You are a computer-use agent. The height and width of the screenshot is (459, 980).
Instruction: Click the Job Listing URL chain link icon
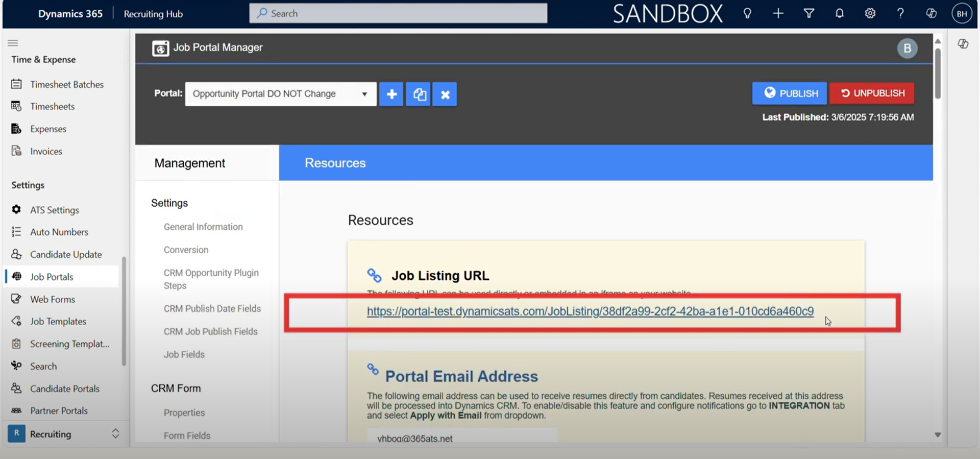point(374,275)
